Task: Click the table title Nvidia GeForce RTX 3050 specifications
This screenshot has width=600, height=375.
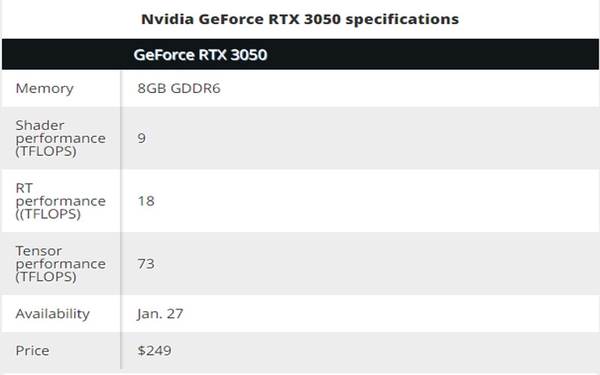Action: 300,19
